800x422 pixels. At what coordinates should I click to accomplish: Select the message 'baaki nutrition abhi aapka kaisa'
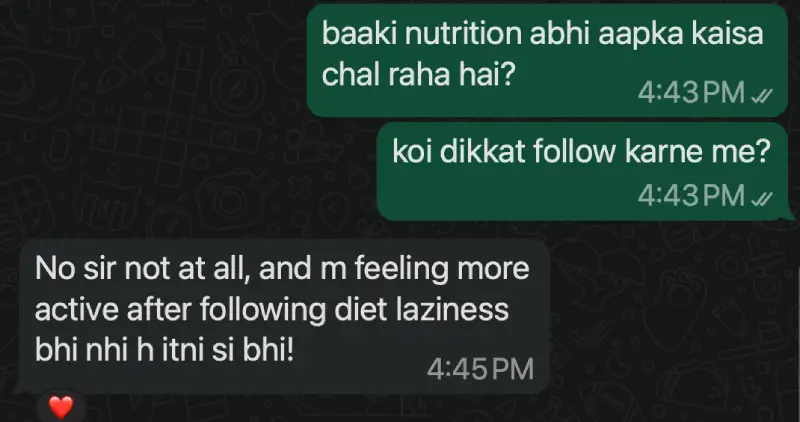[547, 61]
